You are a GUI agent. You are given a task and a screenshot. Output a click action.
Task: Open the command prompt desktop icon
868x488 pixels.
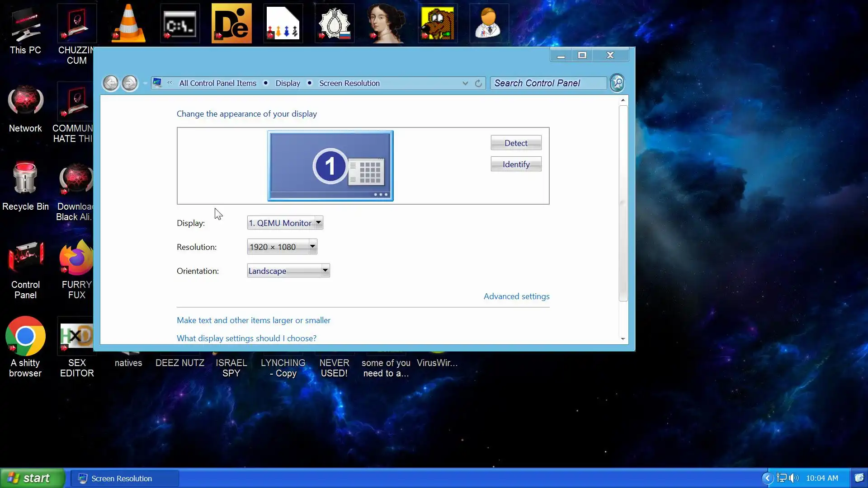(x=180, y=24)
